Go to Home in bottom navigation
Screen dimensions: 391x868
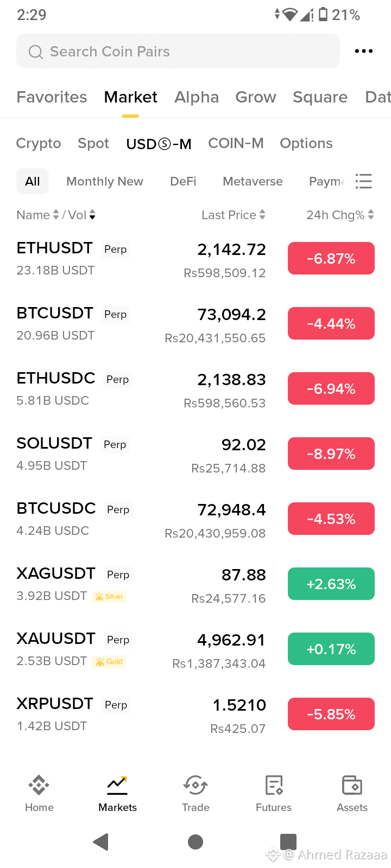(39, 793)
